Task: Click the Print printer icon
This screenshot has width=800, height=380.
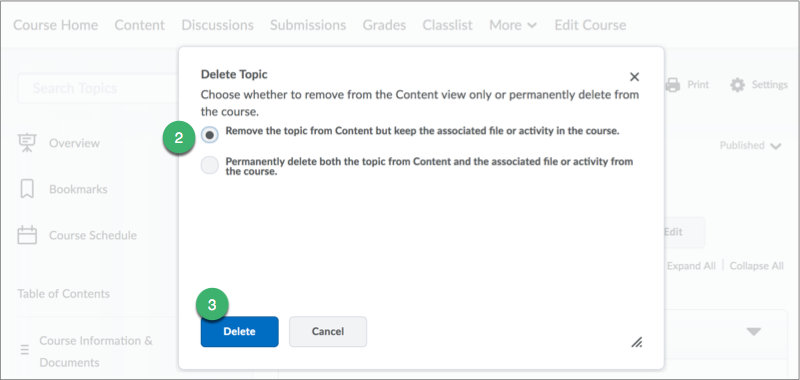Action: pos(673,85)
